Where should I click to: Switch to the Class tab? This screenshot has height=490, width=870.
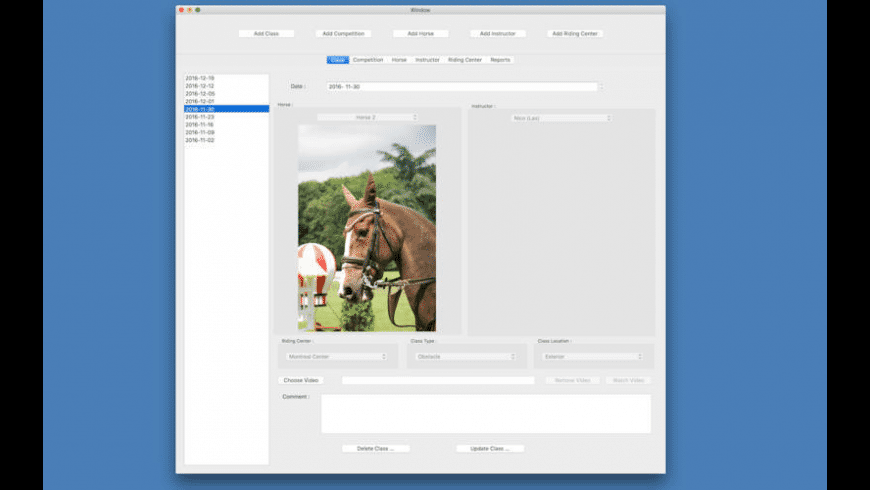(338, 60)
